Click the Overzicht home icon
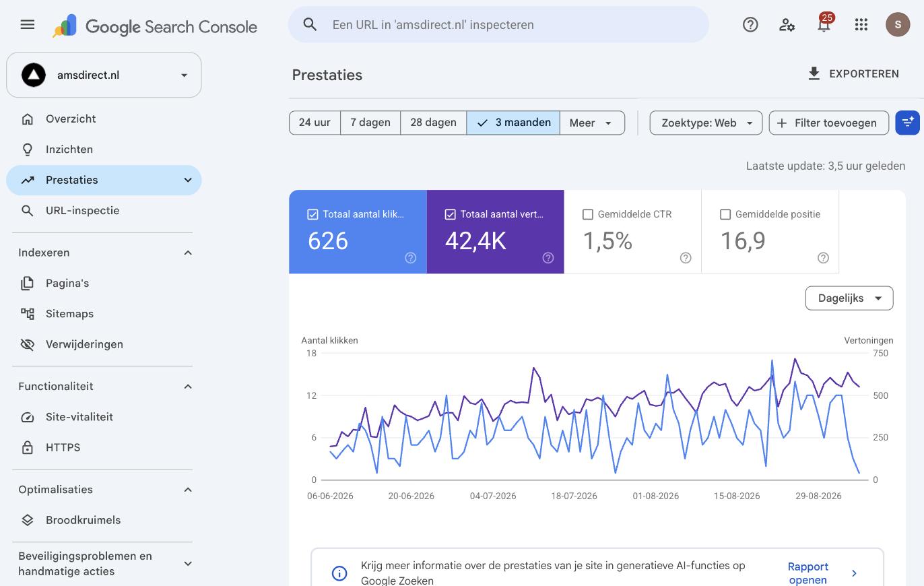 [28, 119]
